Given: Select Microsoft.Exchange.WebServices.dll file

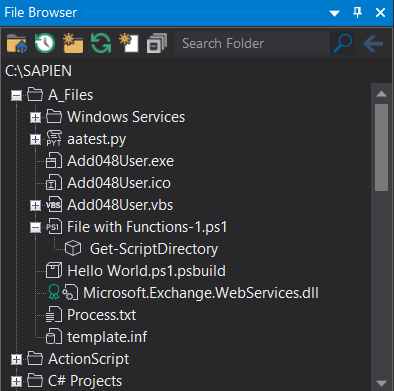Looking at the screenshot, I should (201, 293).
